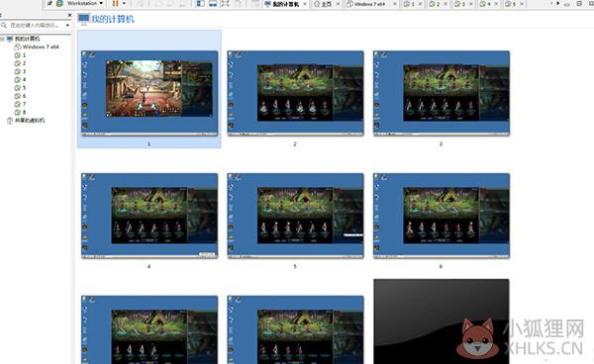Click the library search input field
The width and height of the screenshot is (594, 364).
click(x=34, y=26)
